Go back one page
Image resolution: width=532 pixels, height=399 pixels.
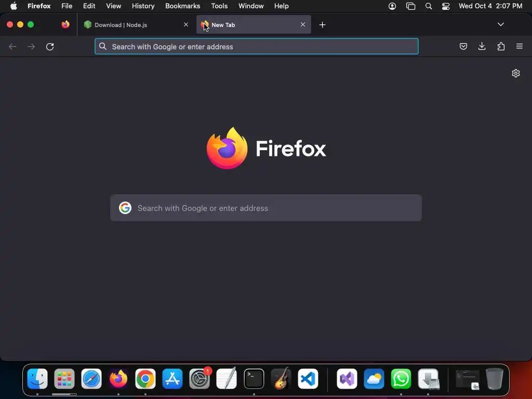pos(12,46)
